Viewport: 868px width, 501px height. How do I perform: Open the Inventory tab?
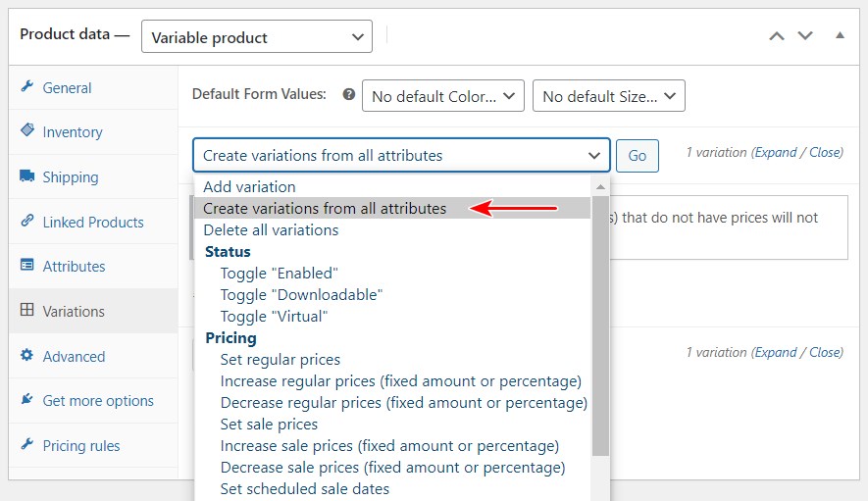pyautogui.click(x=93, y=131)
